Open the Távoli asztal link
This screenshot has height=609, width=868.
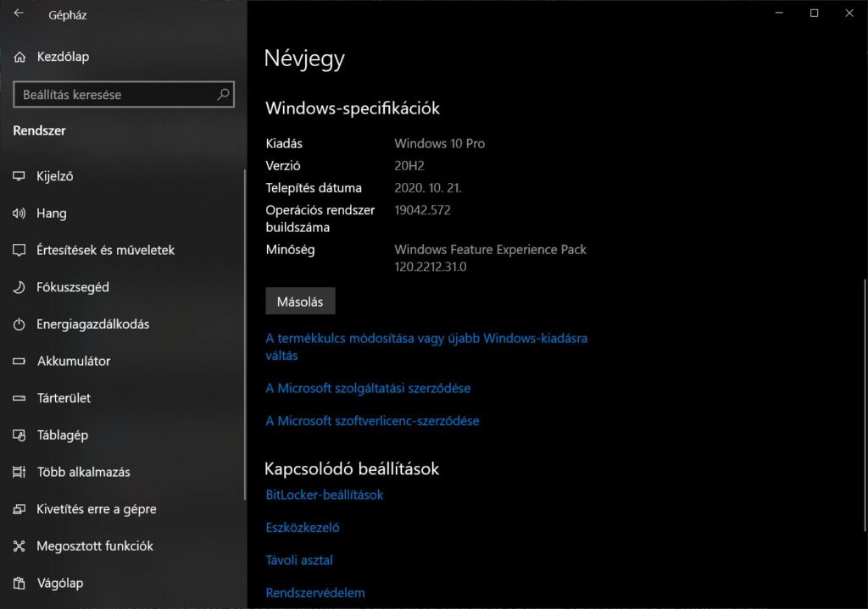(x=299, y=561)
